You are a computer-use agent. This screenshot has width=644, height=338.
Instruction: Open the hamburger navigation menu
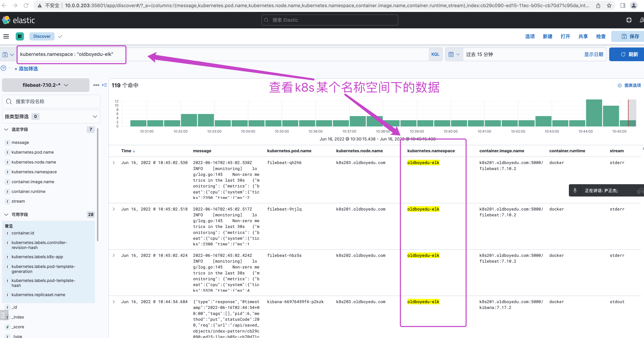pyautogui.click(x=6, y=37)
